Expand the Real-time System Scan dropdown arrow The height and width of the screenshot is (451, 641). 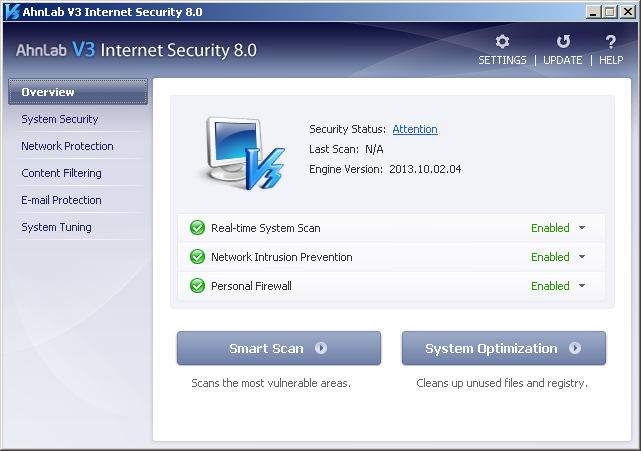[x=582, y=228]
